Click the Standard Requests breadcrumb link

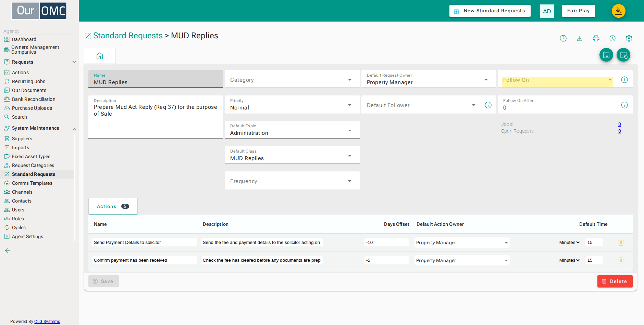pyautogui.click(x=128, y=36)
